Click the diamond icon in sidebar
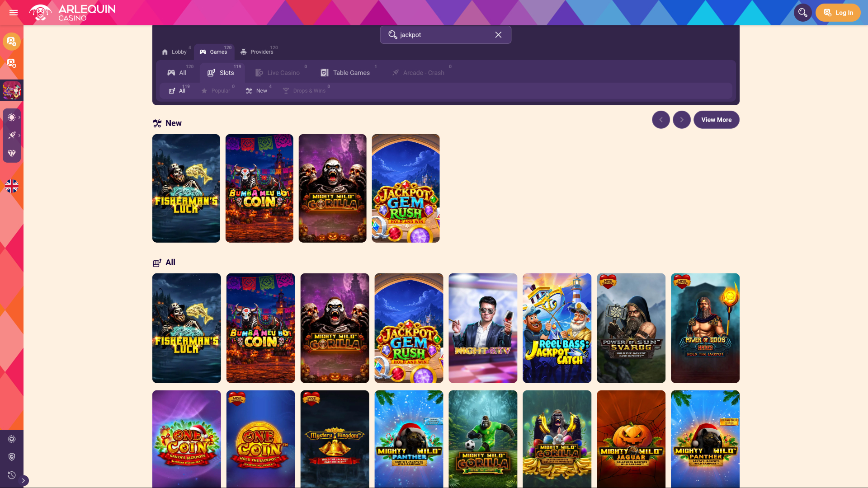The height and width of the screenshot is (488, 868). pos(12,153)
